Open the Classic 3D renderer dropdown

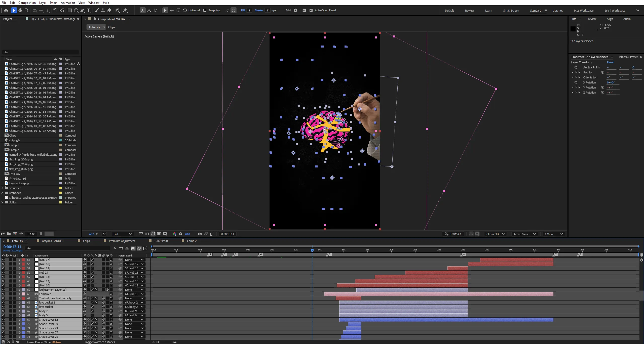(495, 234)
